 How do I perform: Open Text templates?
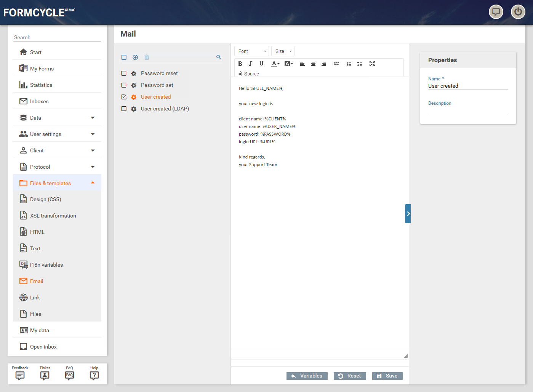[x=57, y=248]
